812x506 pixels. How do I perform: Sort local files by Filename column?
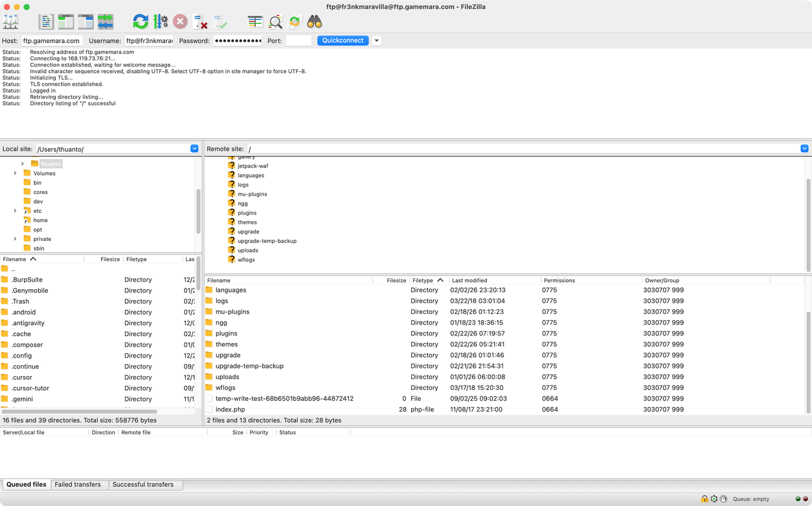[42, 259]
